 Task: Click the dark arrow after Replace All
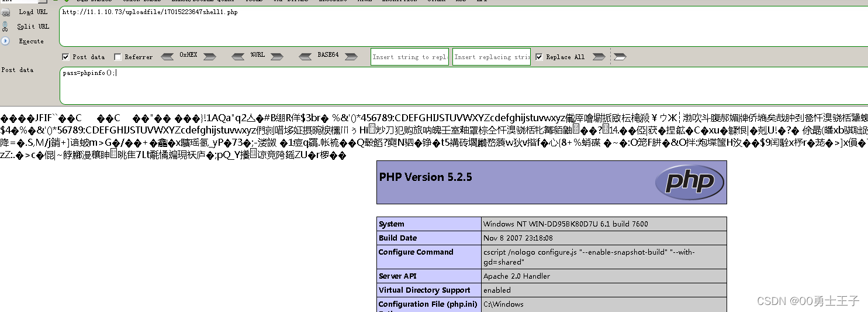pyautogui.click(x=599, y=57)
